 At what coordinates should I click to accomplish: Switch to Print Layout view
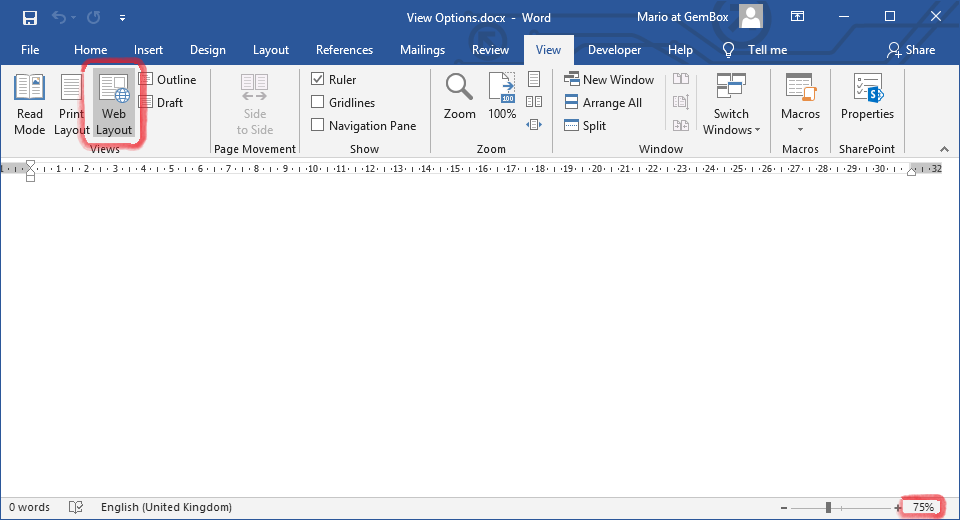(72, 104)
